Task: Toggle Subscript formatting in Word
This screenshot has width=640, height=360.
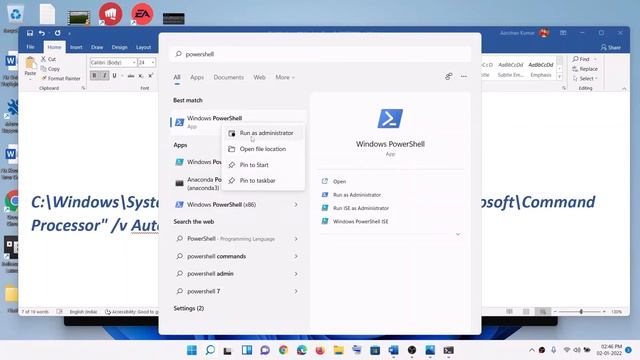Action: 140,76
